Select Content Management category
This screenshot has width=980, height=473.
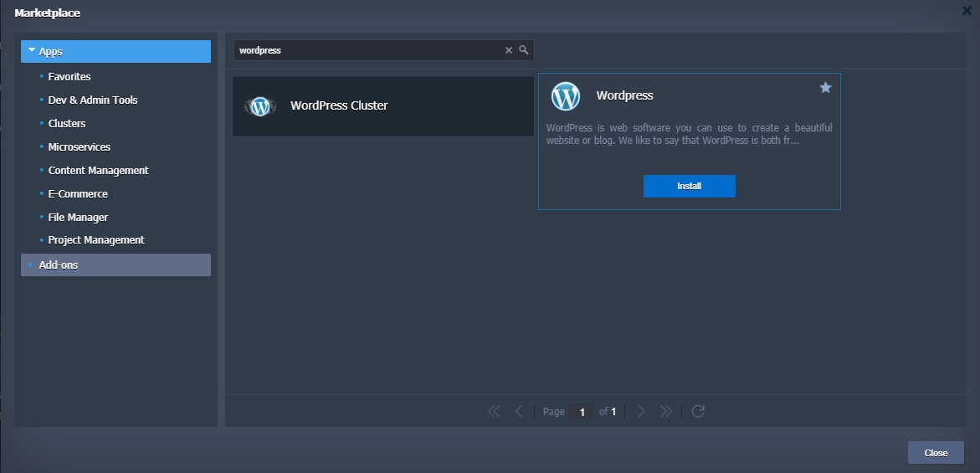pos(98,171)
